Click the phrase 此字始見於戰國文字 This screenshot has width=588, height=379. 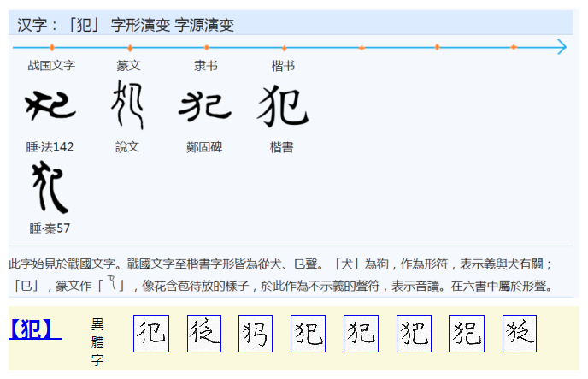(62, 264)
